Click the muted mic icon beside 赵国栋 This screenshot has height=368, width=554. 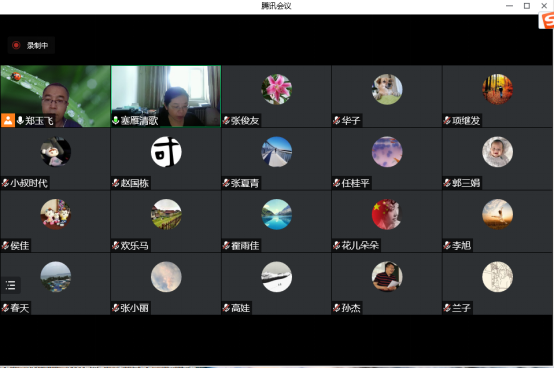click(x=116, y=183)
